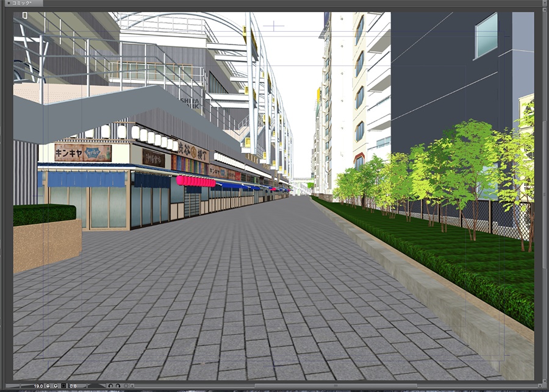The width and height of the screenshot is (549, 392).
Task: Click the rotation value showing 0.0
Action: coord(74,385)
